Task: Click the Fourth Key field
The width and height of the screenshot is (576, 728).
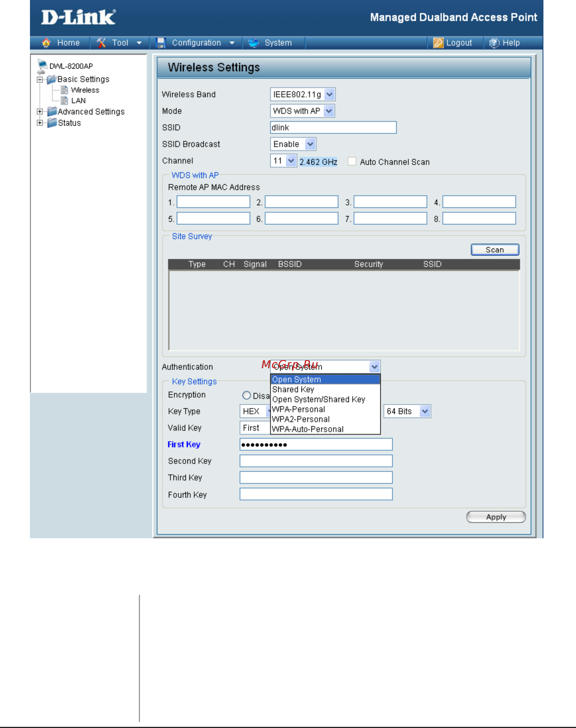Action: (x=316, y=494)
